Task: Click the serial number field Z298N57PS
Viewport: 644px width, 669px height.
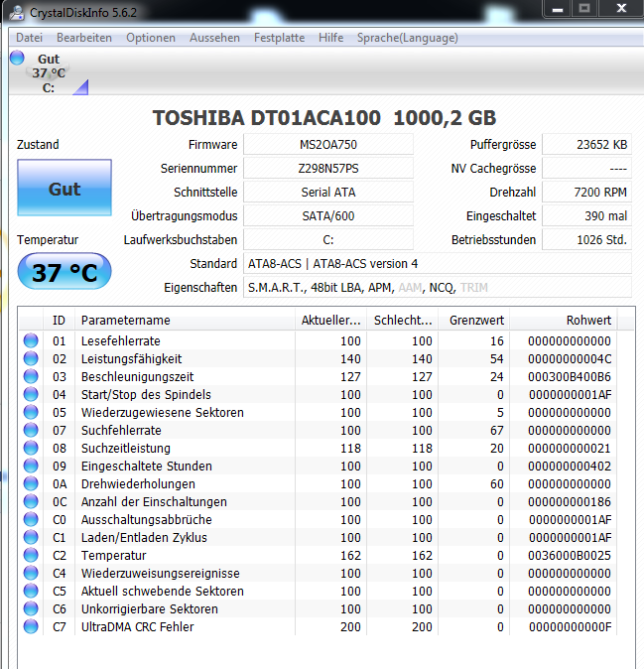Action: [328, 169]
